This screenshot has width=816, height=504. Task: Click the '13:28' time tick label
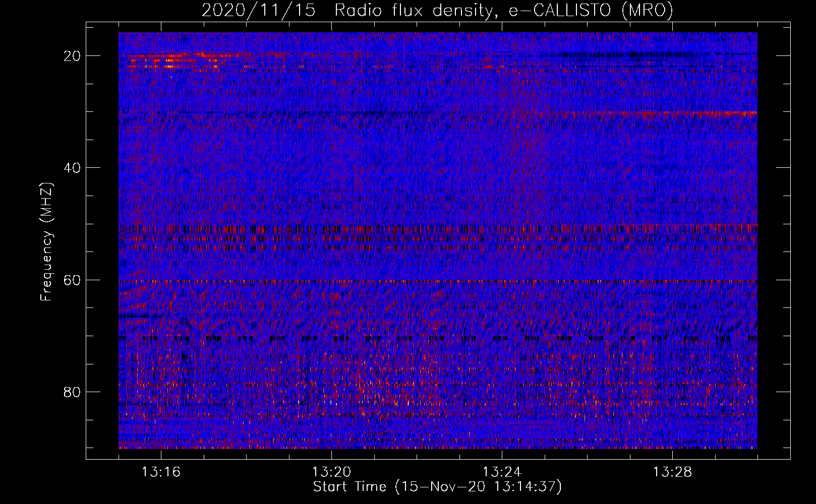pyautogui.click(x=672, y=472)
